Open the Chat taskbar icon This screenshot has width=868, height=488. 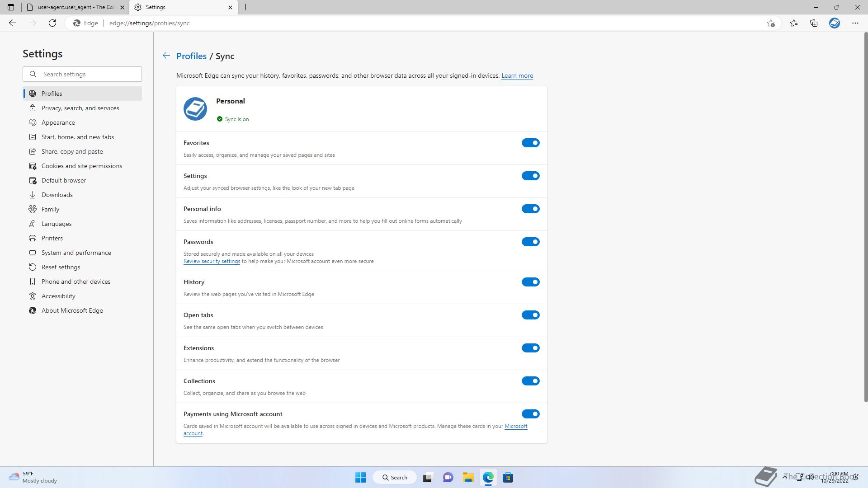(x=448, y=477)
